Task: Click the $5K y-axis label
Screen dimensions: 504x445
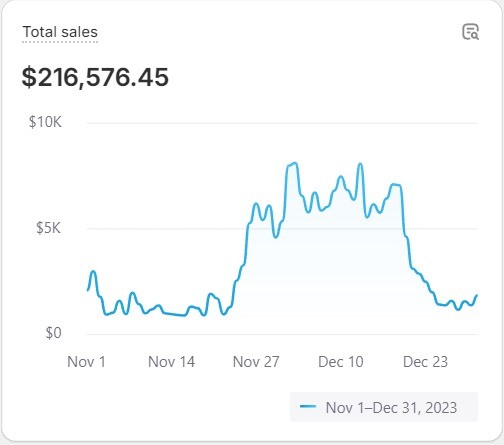Action: (49, 228)
